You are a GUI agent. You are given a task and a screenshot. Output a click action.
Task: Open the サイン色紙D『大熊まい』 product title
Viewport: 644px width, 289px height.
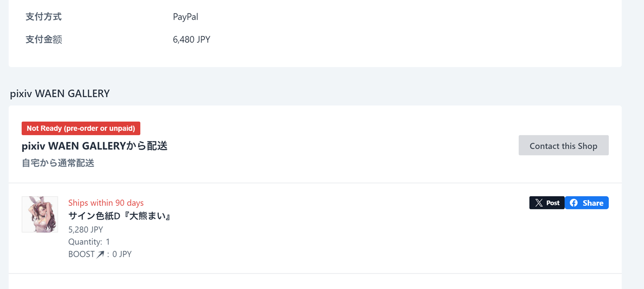pyautogui.click(x=120, y=216)
